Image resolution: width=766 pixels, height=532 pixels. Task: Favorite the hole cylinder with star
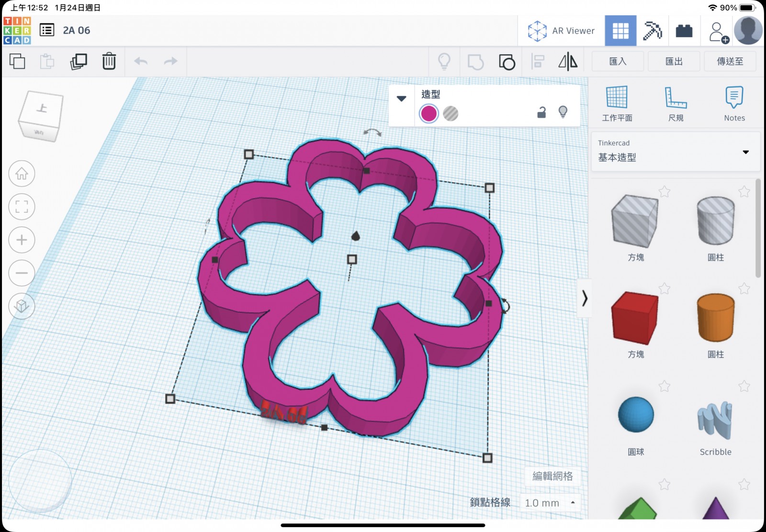tap(744, 192)
